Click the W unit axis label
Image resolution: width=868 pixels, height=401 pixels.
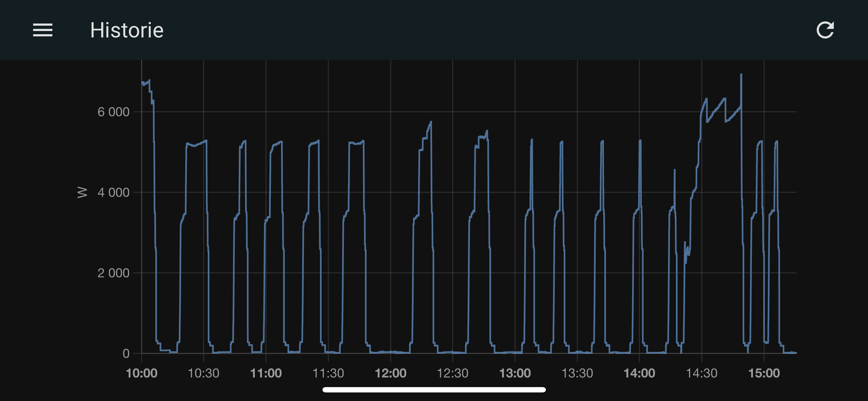[x=82, y=192]
